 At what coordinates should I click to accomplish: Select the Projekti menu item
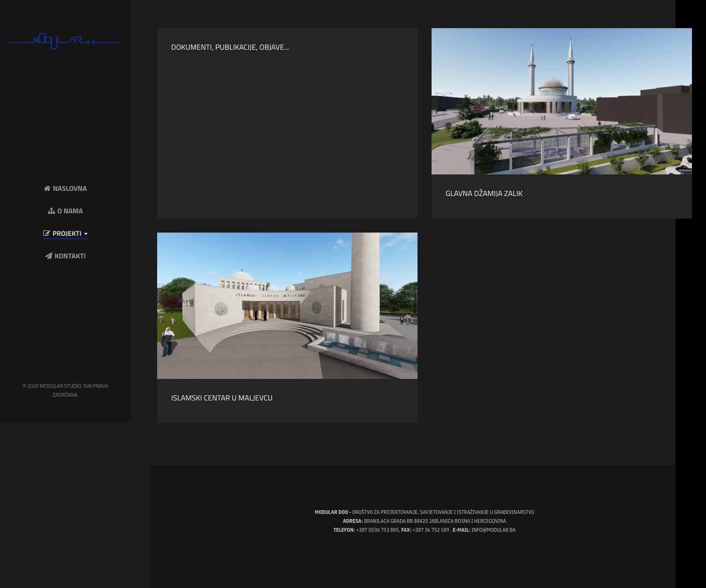(x=65, y=234)
